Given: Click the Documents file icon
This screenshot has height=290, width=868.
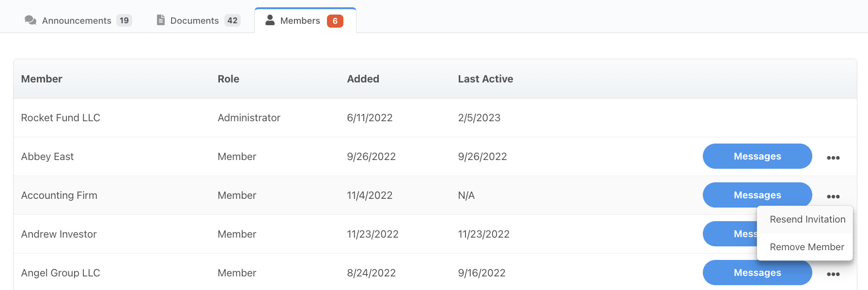Looking at the screenshot, I should pyautogui.click(x=161, y=20).
